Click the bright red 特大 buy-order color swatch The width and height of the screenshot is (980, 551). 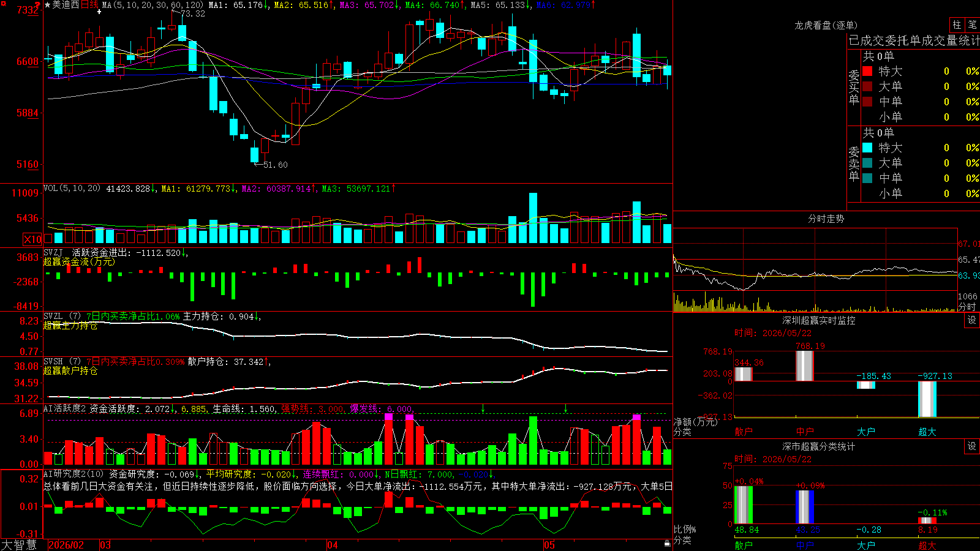tap(867, 71)
